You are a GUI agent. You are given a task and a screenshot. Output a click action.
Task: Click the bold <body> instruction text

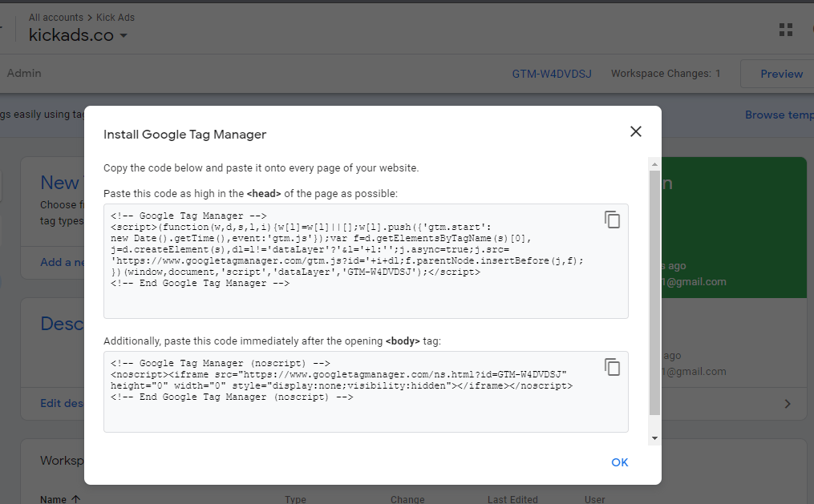(x=403, y=341)
